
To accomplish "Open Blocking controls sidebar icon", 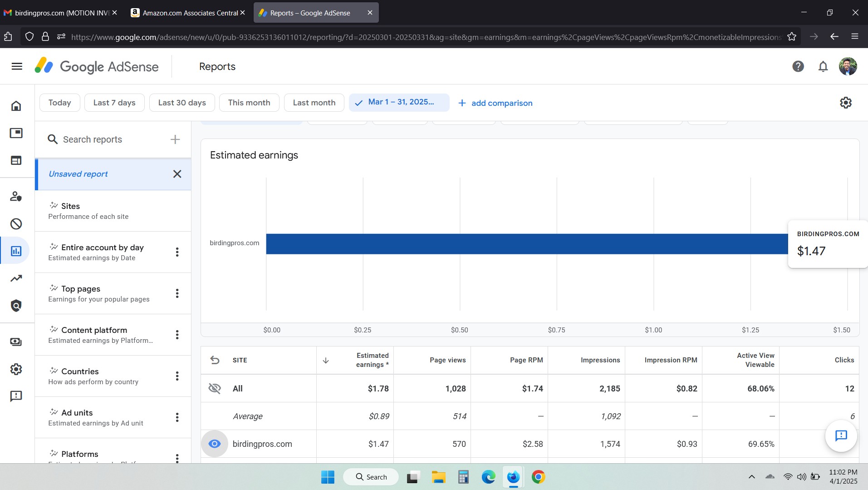I will pos(16,224).
